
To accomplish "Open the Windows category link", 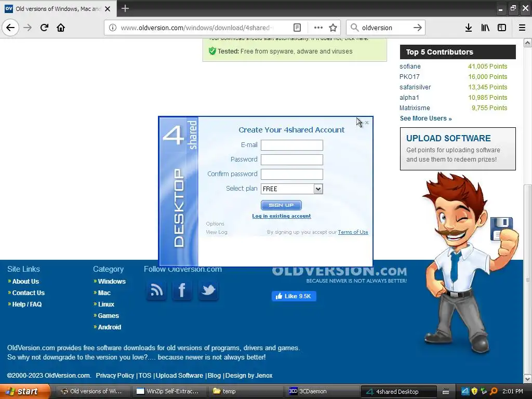I will tap(112, 281).
